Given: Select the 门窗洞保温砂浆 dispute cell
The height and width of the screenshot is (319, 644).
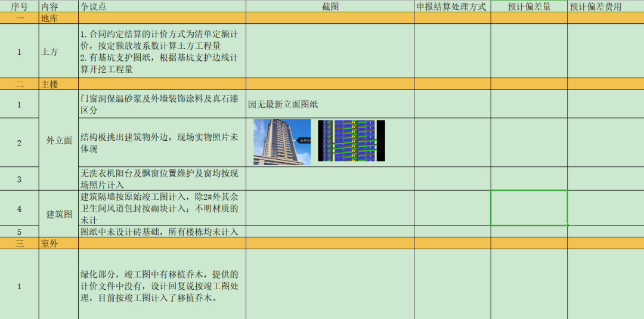Looking at the screenshot, I should (x=162, y=104).
